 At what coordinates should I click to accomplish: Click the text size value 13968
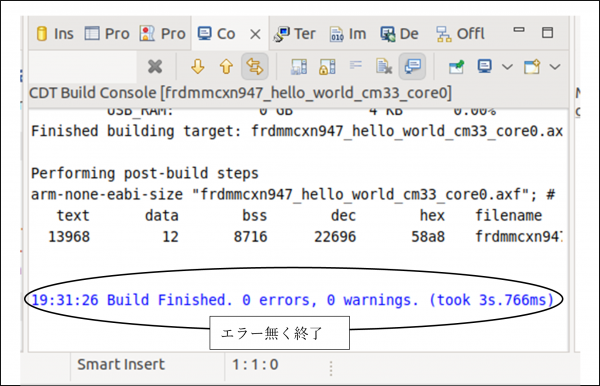point(69,237)
